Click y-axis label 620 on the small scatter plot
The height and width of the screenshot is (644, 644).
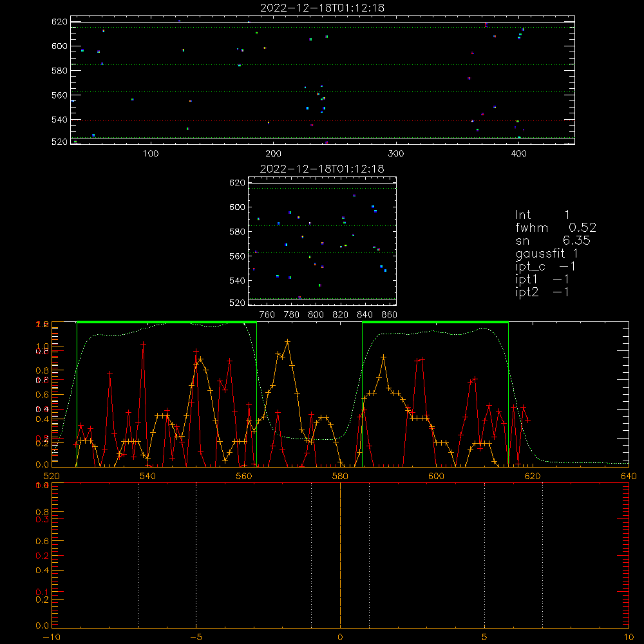(237, 182)
